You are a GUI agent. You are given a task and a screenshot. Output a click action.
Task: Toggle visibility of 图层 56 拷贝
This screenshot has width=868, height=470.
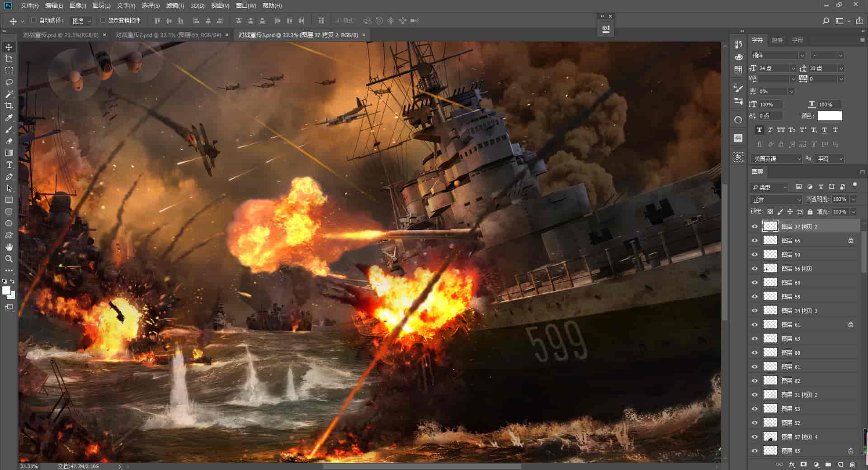[755, 269]
